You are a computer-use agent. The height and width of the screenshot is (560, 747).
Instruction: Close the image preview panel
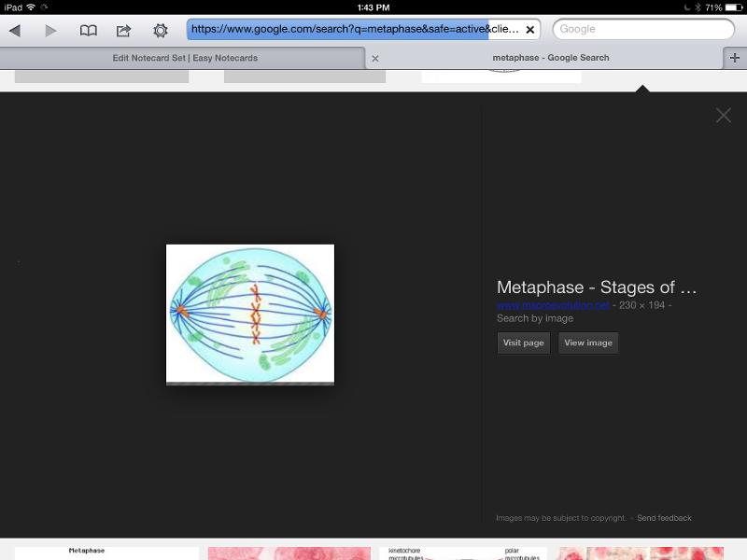click(x=723, y=116)
